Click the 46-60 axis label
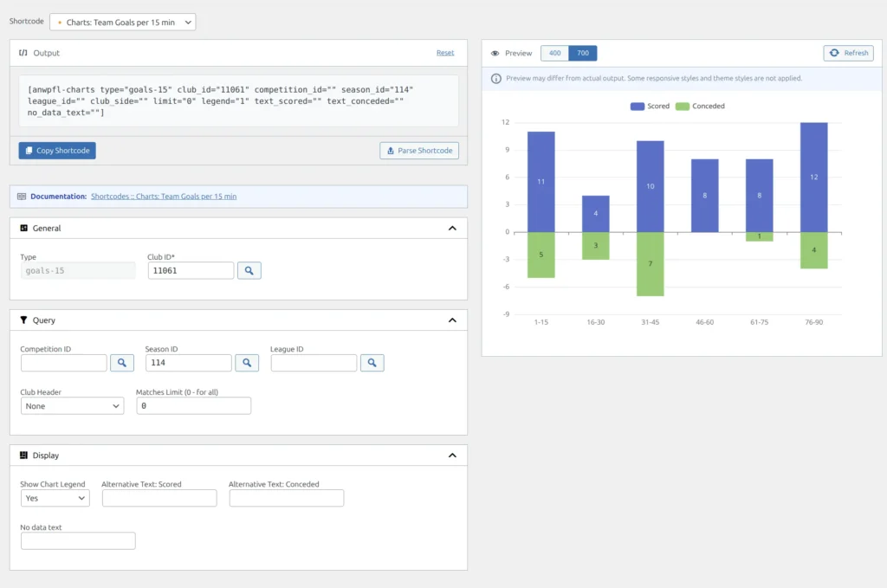This screenshot has width=887, height=588. 705,322
